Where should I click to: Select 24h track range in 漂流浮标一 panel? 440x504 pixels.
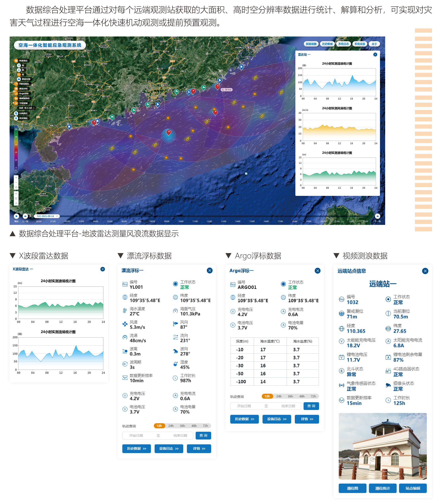coord(171,426)
